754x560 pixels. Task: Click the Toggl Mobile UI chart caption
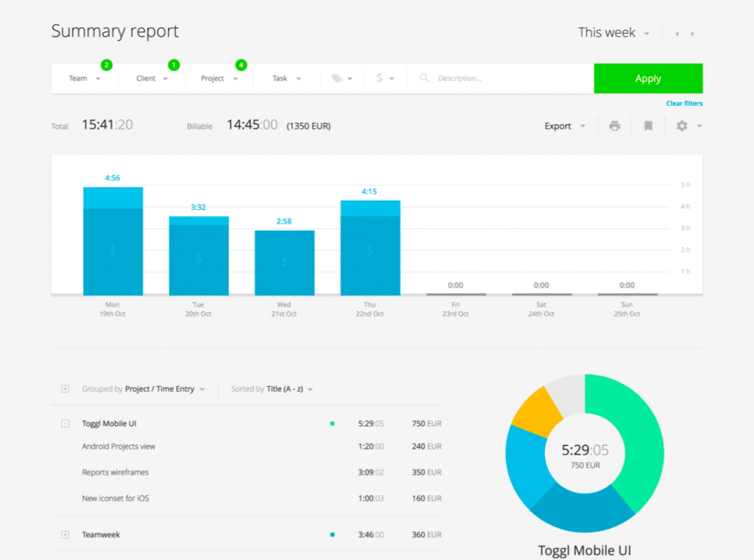tap(584, 550)
